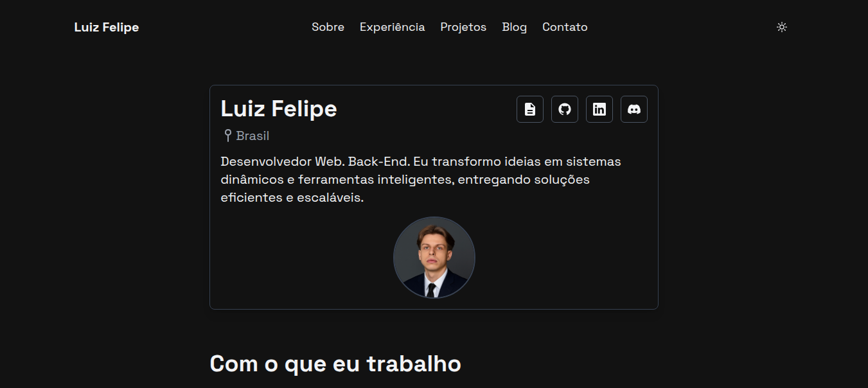
Task: Open the Experiência menu entry
Action: click(392, 27)
